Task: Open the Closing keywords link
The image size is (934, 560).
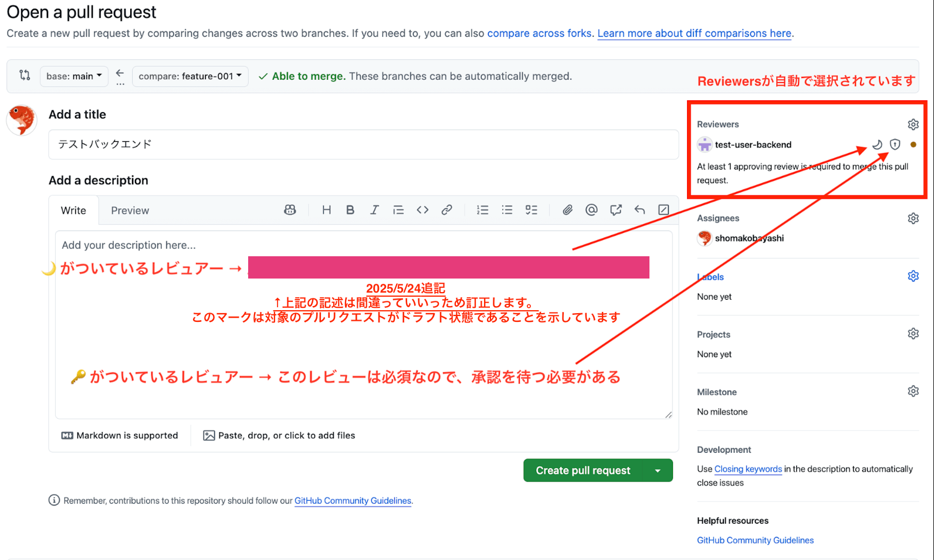Action: point(748,469)
